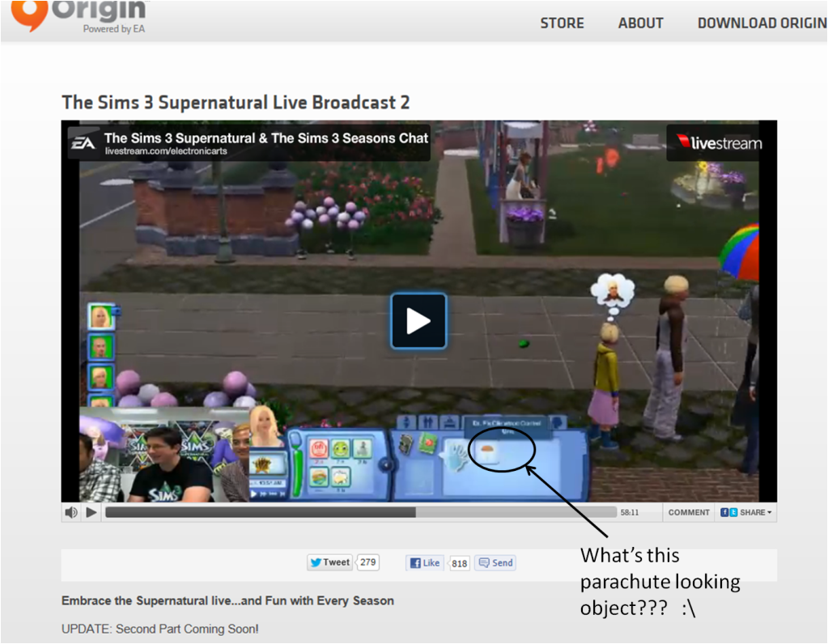Collapse the moodlet panel with round arrow
Screen dimensions: 828x644
(386, 464)
